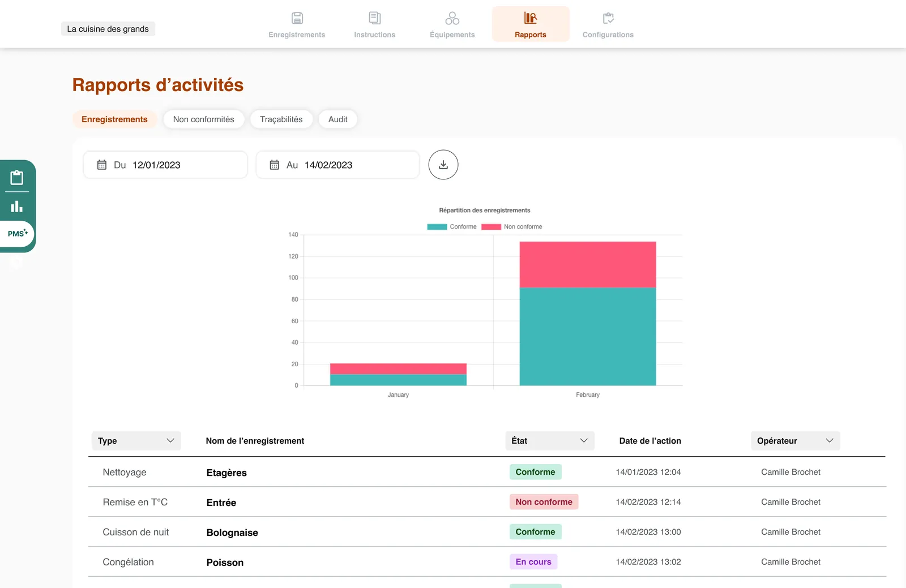Expand the Type filter dropdown
The image size is (906, 588).
(x=136, y=441)
